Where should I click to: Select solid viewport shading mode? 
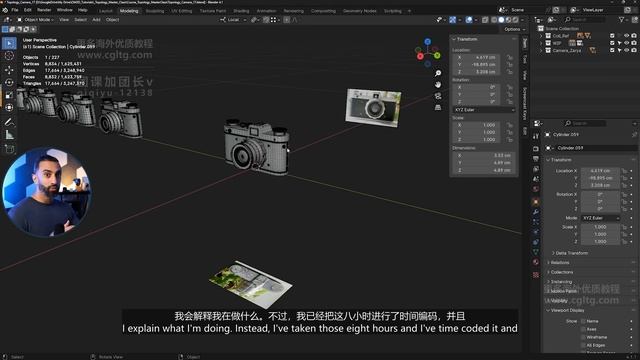[x=501, y=20]
